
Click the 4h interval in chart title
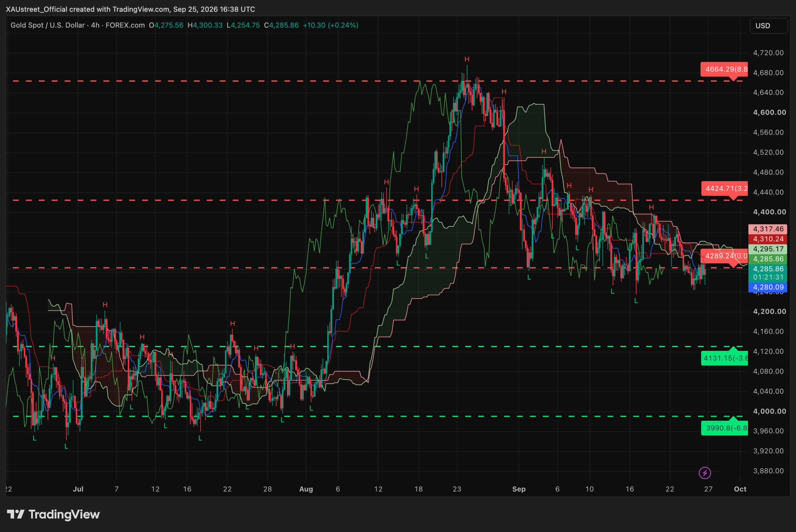tap(95, 25)
